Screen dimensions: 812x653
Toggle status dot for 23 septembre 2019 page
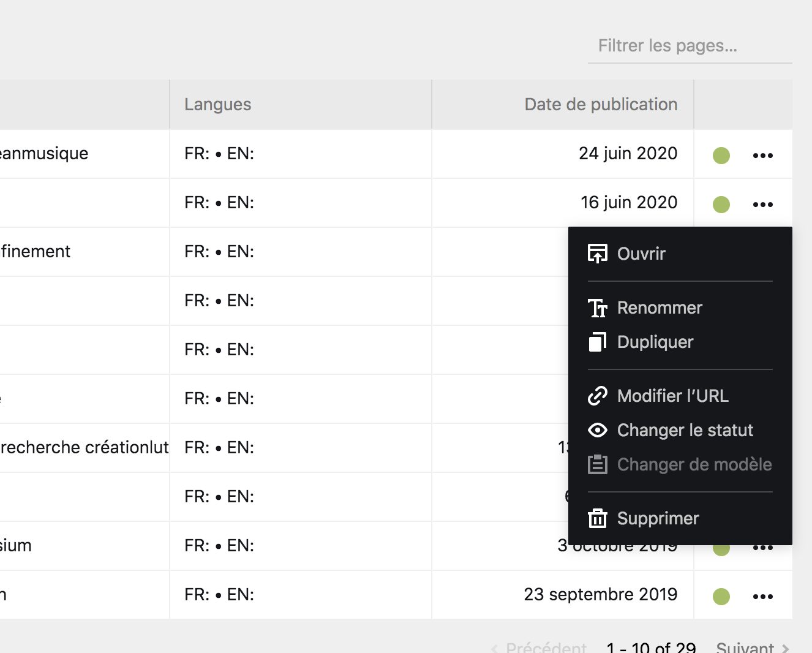pyautogui.click(x=721, y=597)
